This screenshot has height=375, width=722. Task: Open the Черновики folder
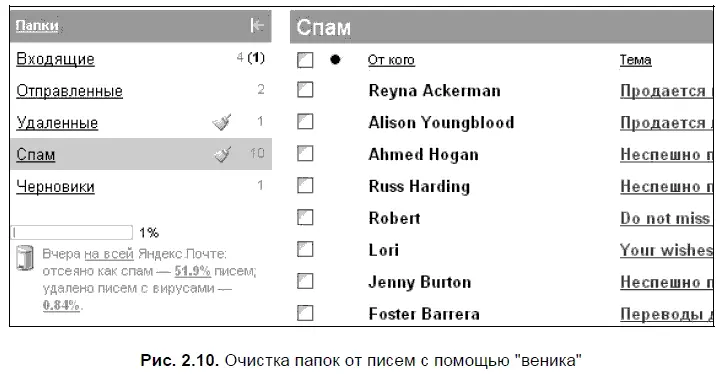click(x=55, y=187)
